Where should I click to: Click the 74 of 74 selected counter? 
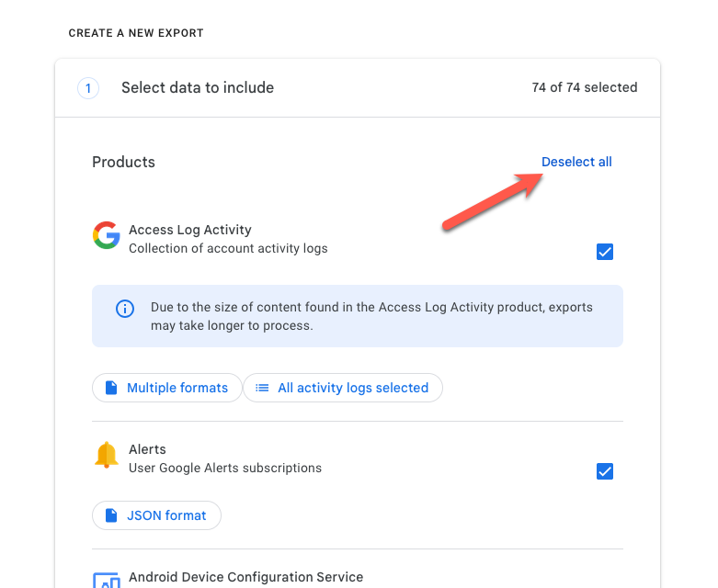(x=585, y=88)
